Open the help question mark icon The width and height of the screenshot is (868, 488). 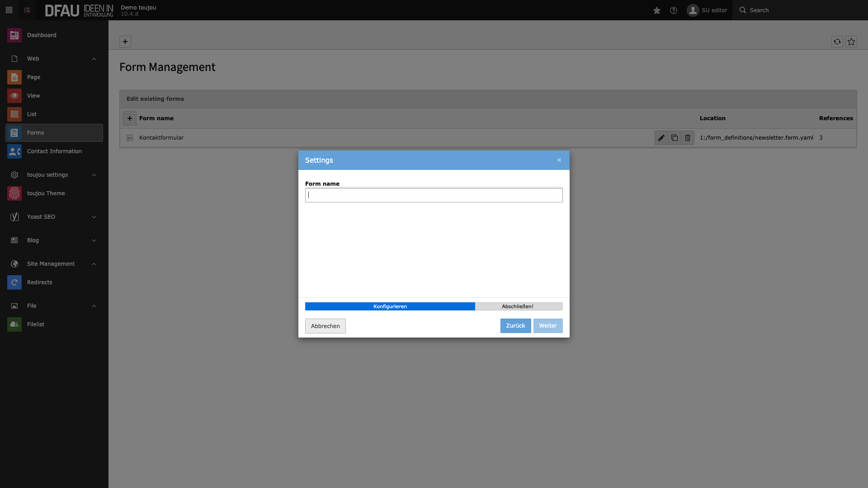pos(674,10)
